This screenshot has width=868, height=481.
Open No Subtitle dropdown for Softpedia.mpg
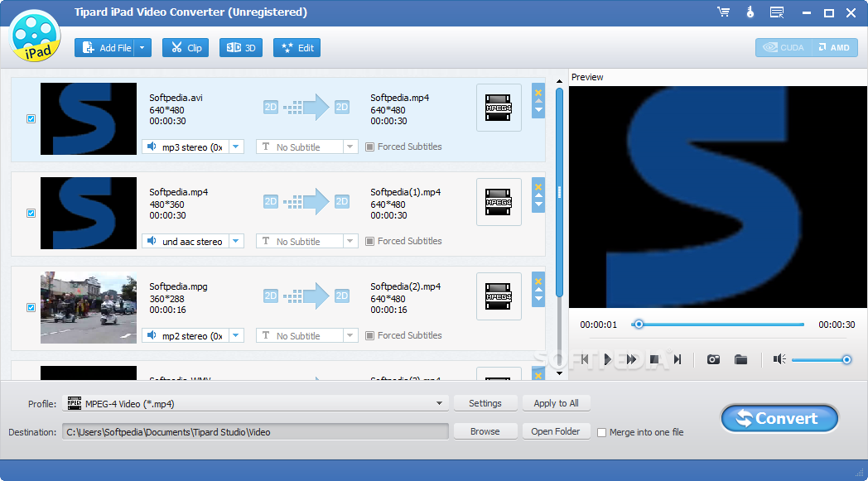350,335
